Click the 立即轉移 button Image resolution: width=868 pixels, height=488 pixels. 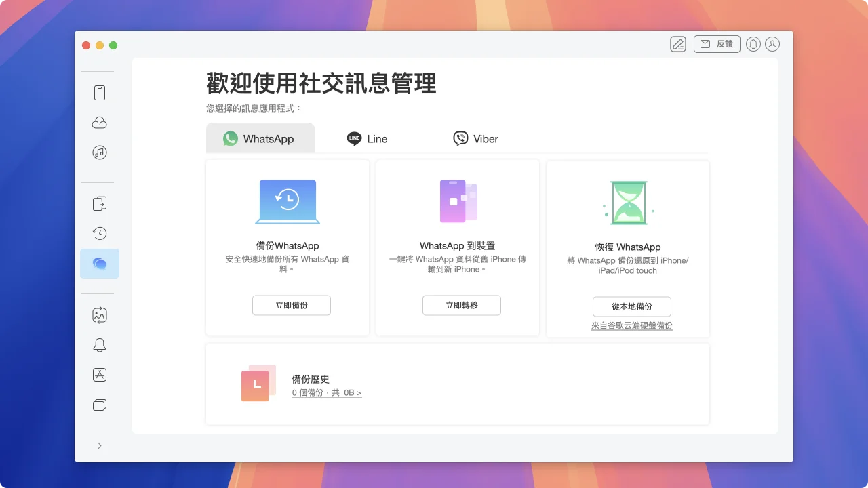click(x=462, y=305)
